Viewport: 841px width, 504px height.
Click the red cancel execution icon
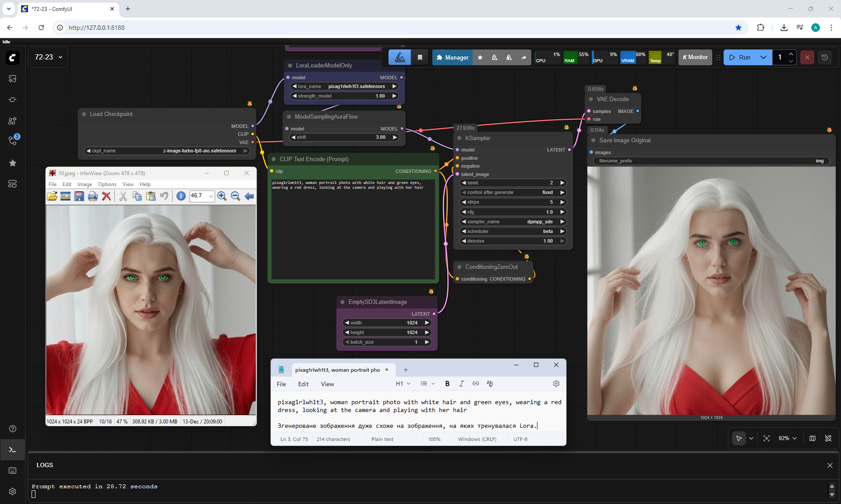807,57
